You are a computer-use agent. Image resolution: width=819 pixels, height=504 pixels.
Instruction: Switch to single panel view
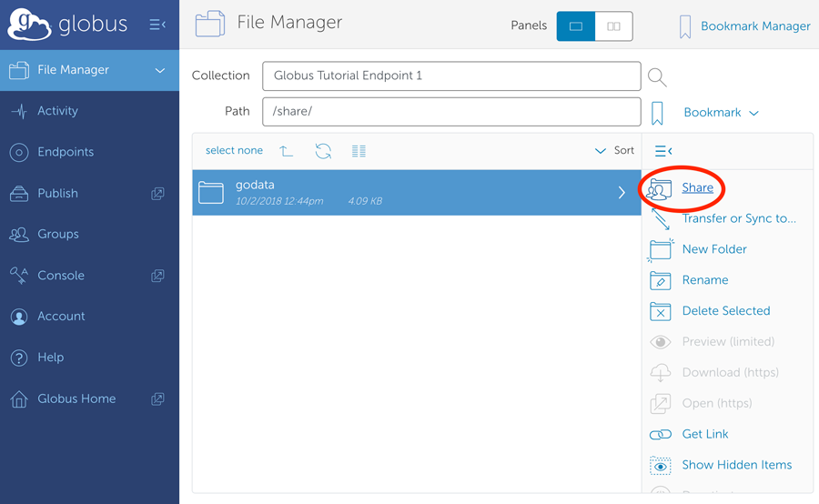pos(576,26)
